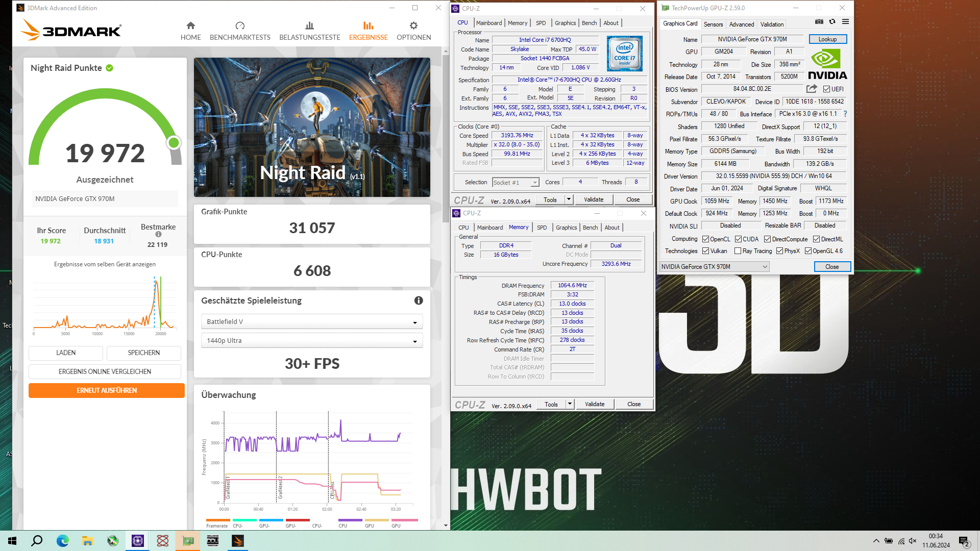
Task: Open the Validation tab in GPU-Z
Action: point(772,24)
